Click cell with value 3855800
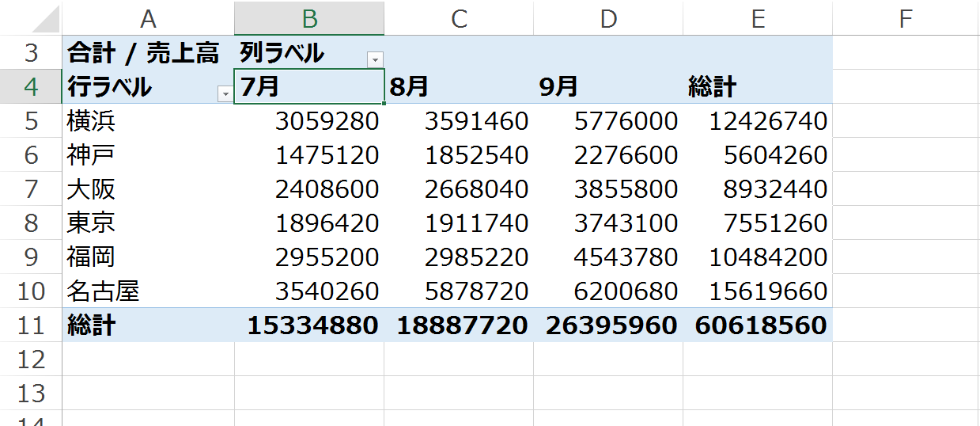 [608, 189]
